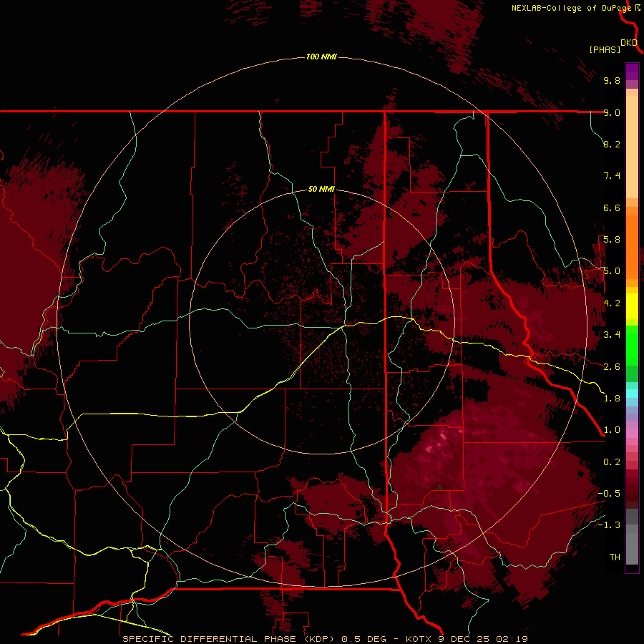
Task: Click the OKD [PHAS] legend heading
Action: (613, 47)
